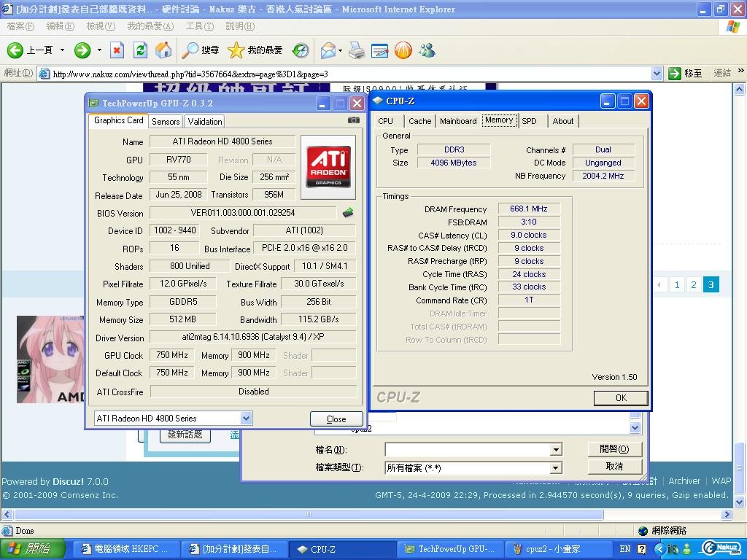
Task: Expand the address bar dropdown arrow
Action: point(656,74)
